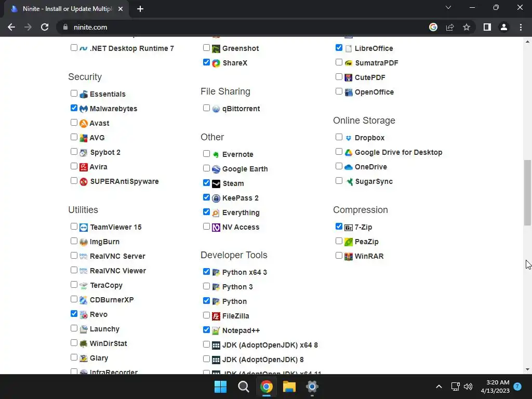Screen dimensions: 532x399
Task: Open Settings from the taskbar
Action: 312,387
